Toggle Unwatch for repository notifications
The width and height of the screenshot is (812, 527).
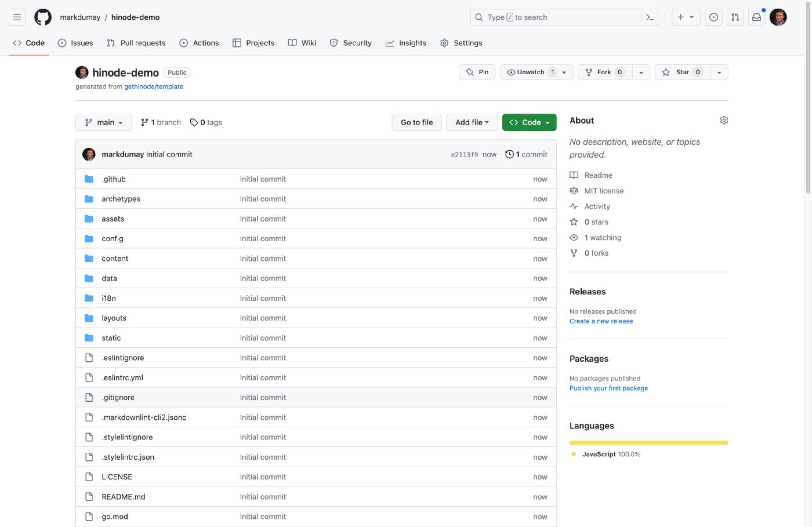pos(530,72)
